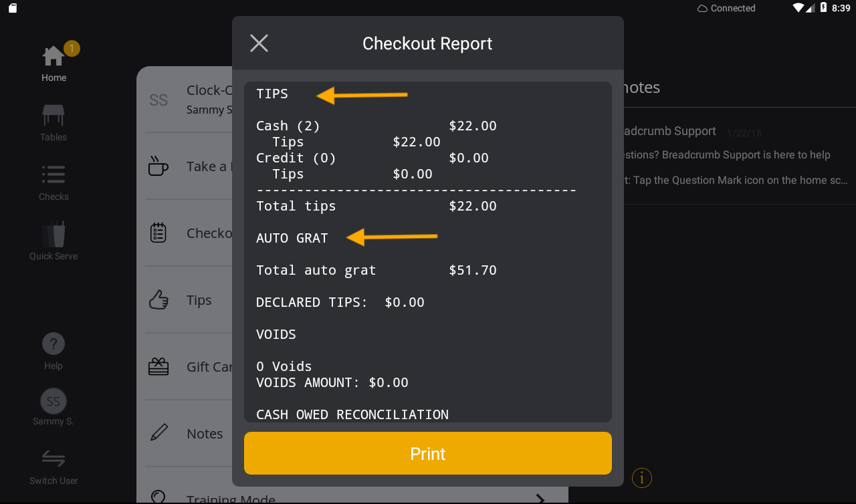Screen dimensions: 856x504
Task: Expand the Training Mode row chevron
Action: 539,499
